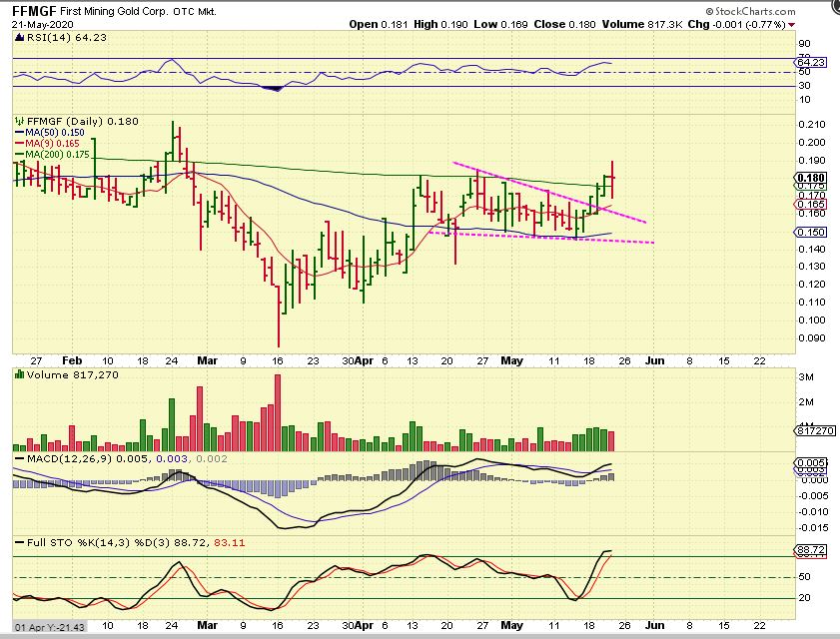Click the MA(200) green line legend marker
This screenshot has height=639, width=840.
tap(18, 155)
